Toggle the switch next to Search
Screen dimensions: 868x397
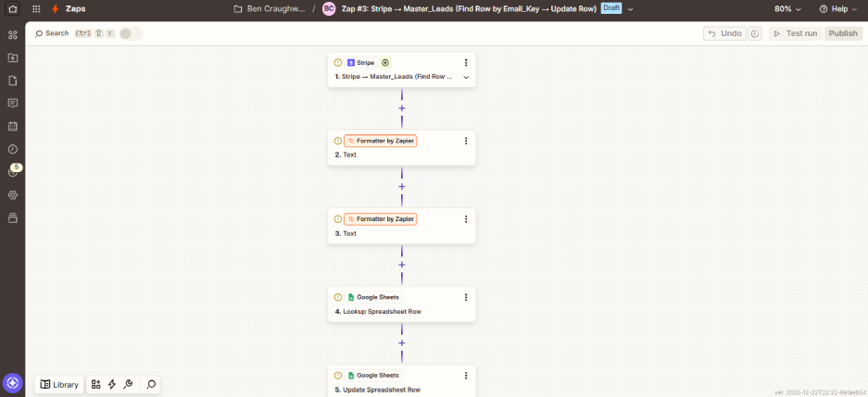(131, 33)
